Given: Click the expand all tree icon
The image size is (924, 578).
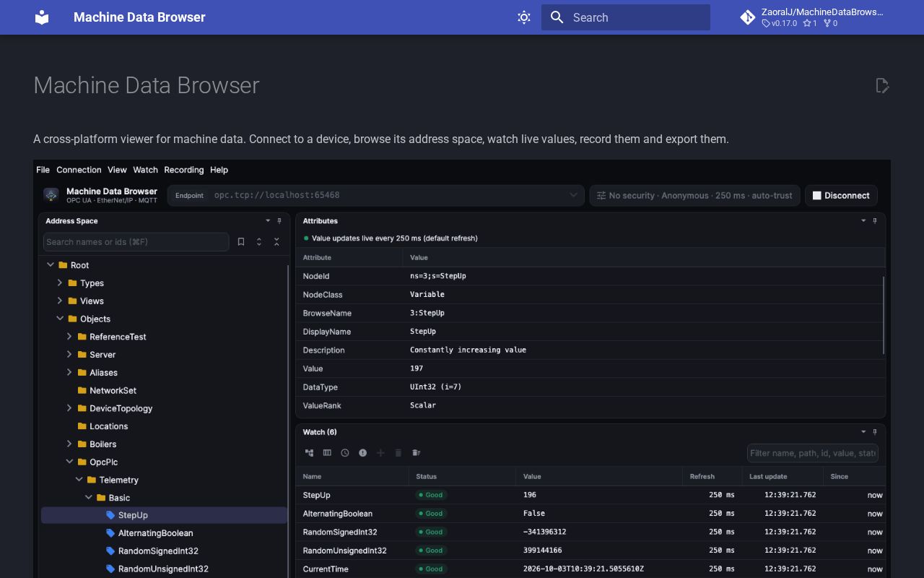Looking at the screenshot, I should pyautogui.click(x=259, y=242).
